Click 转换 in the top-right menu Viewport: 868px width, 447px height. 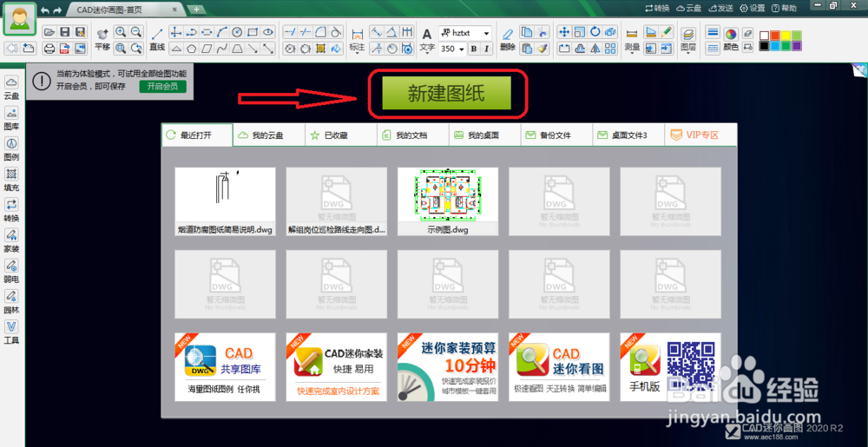pyautogui.click(x=657, y=9)
